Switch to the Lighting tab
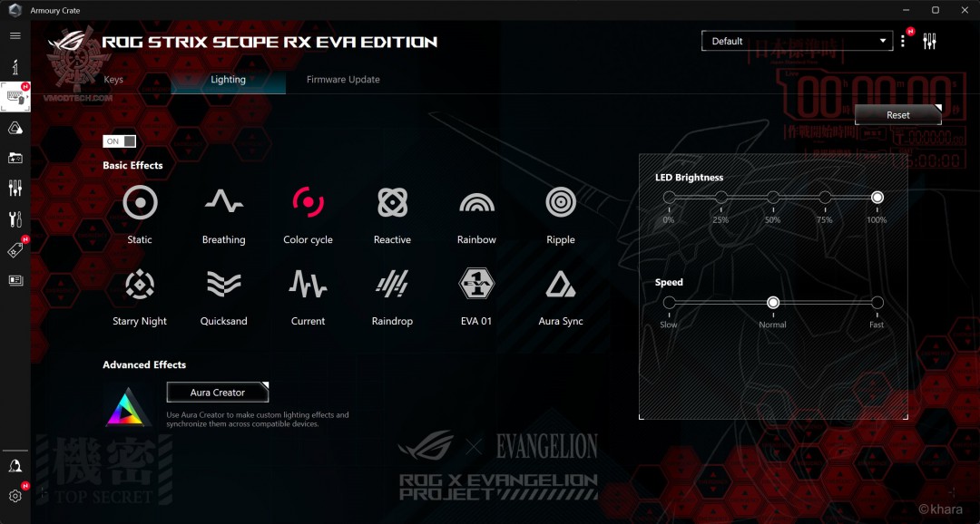Screen dimensions: 980x524 point(228,79)
